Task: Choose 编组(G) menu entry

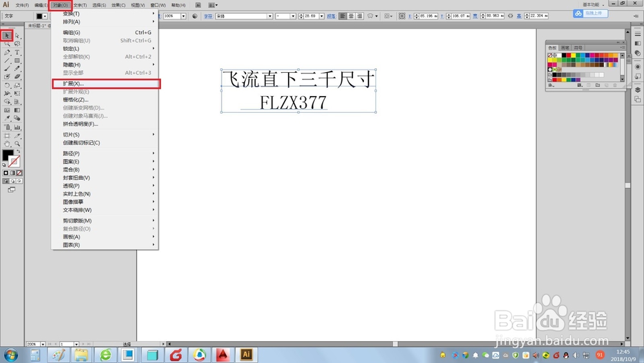Action: 105,32
